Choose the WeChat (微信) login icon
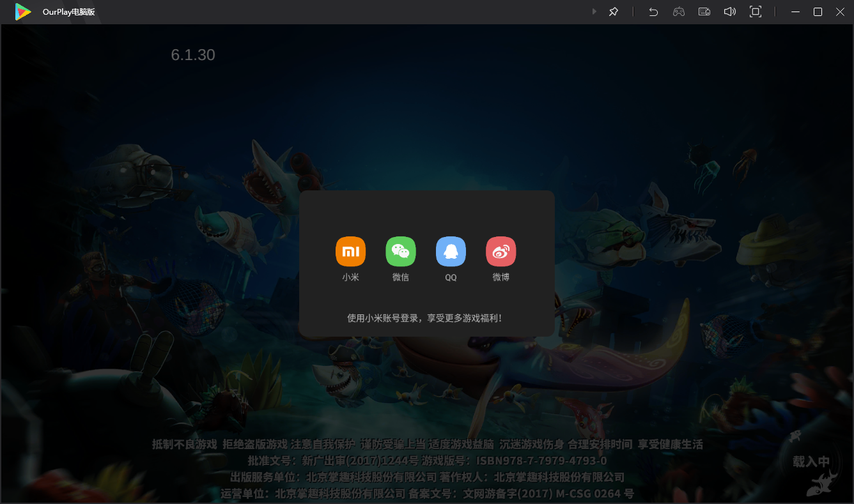This screenshot has width=854, height=504. (401, 251)
